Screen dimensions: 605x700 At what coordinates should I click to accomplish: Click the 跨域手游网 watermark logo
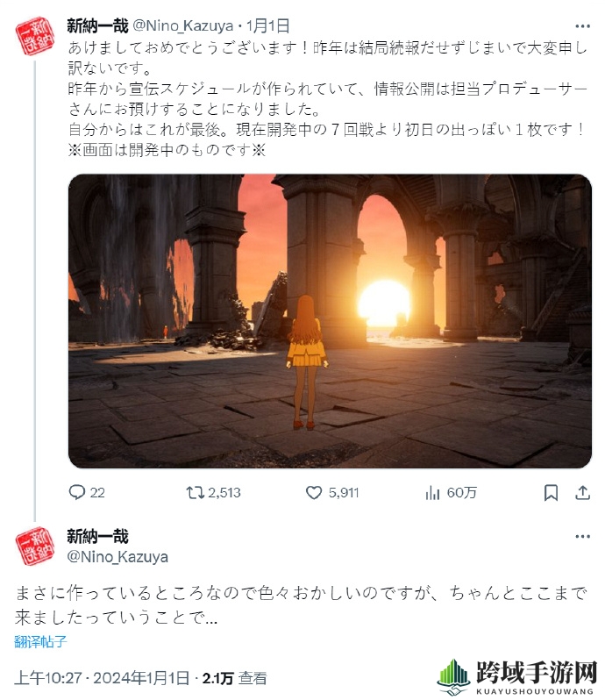tap(516, 677)
